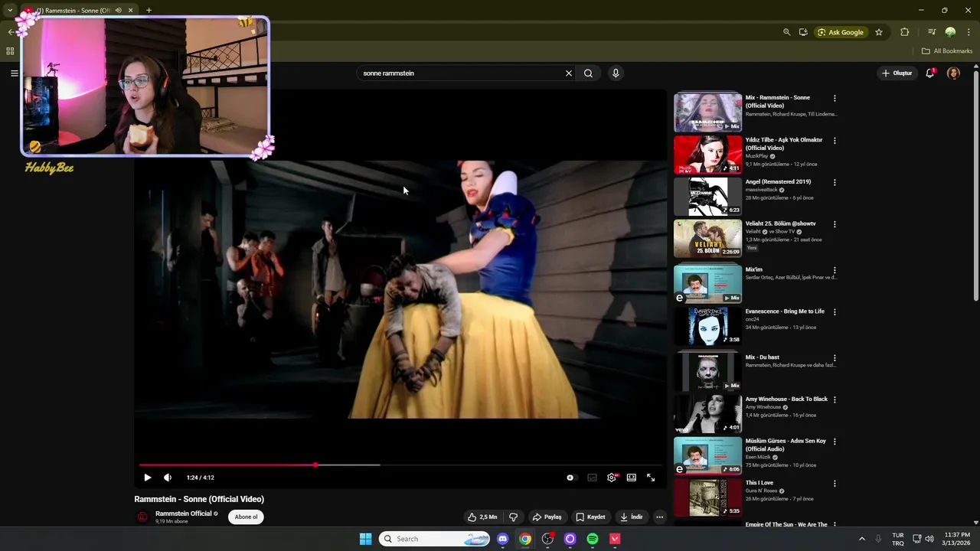Open the Oluştur create menu
The height and width of the screenshot is (551, 980).
[x=897, y=73]
